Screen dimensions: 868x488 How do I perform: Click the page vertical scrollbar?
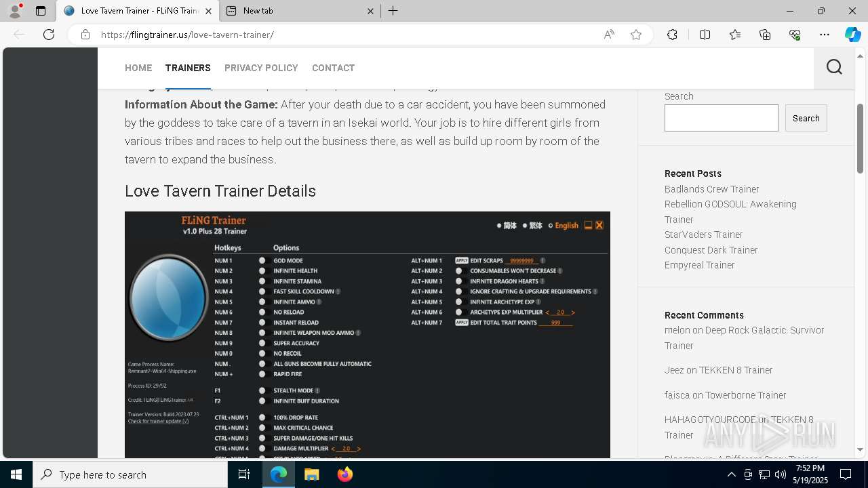(861, 138)
